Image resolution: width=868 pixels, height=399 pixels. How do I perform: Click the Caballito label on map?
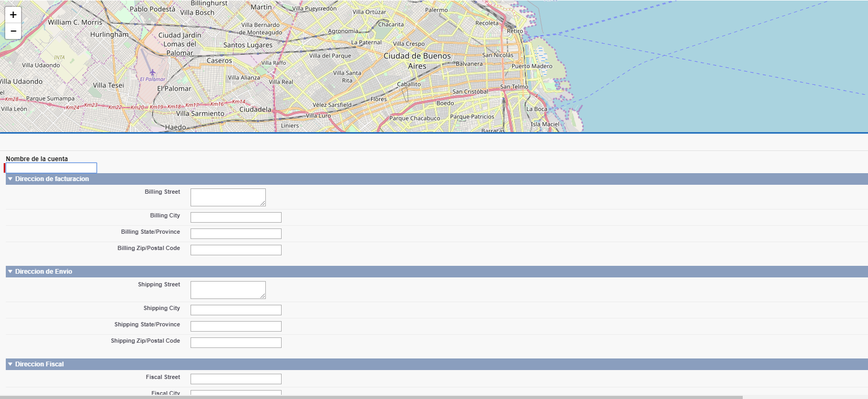(409, 84)
